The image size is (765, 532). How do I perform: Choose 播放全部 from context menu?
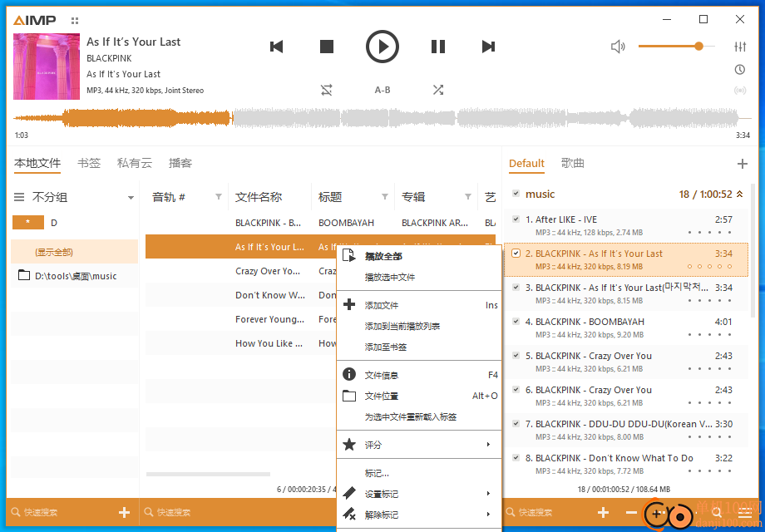419,256
